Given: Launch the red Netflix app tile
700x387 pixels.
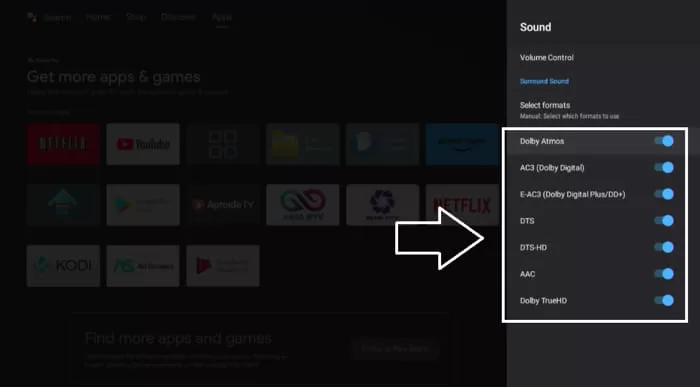Looking at the screenshot, I should (63, 144).
